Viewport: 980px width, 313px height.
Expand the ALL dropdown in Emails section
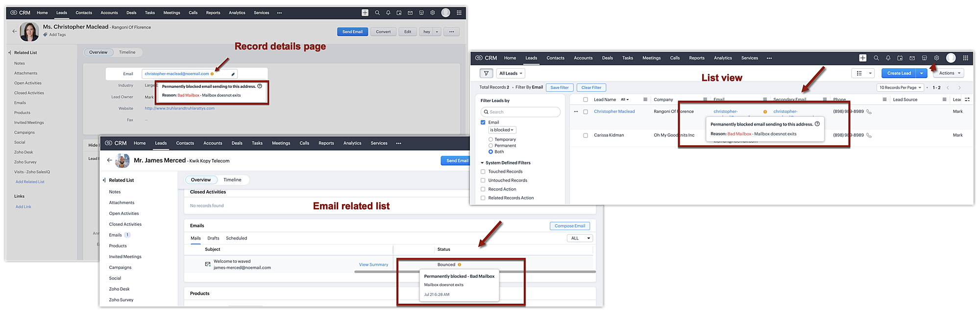tap(580, 238)
